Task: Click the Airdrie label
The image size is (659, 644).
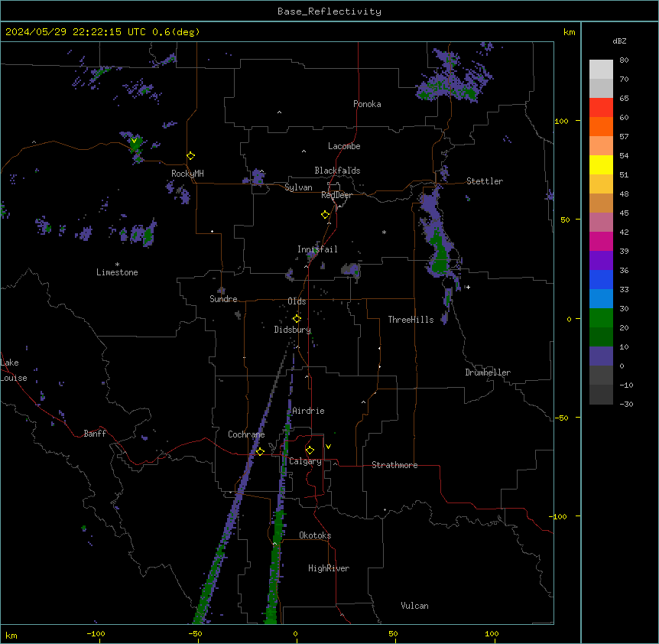Action: [x=309, y=411]
